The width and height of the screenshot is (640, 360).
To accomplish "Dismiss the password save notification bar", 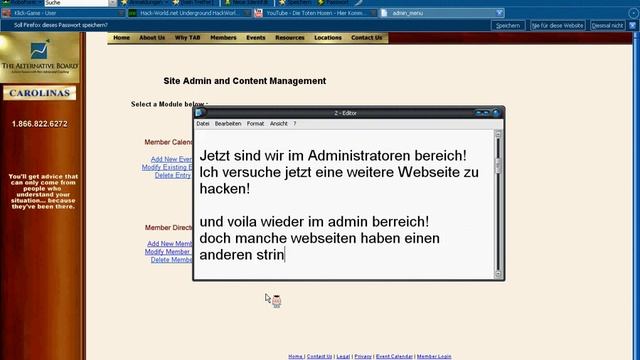I will point(632,25).
